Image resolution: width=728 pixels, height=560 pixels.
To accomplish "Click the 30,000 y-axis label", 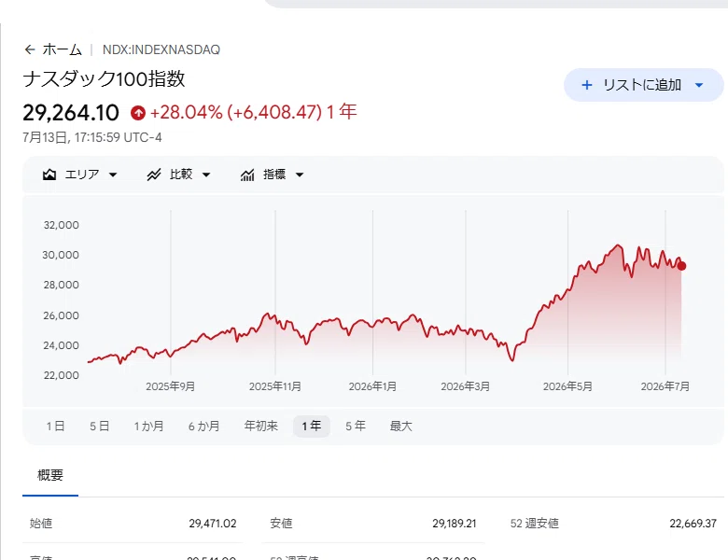I will (x=61, y=255).
